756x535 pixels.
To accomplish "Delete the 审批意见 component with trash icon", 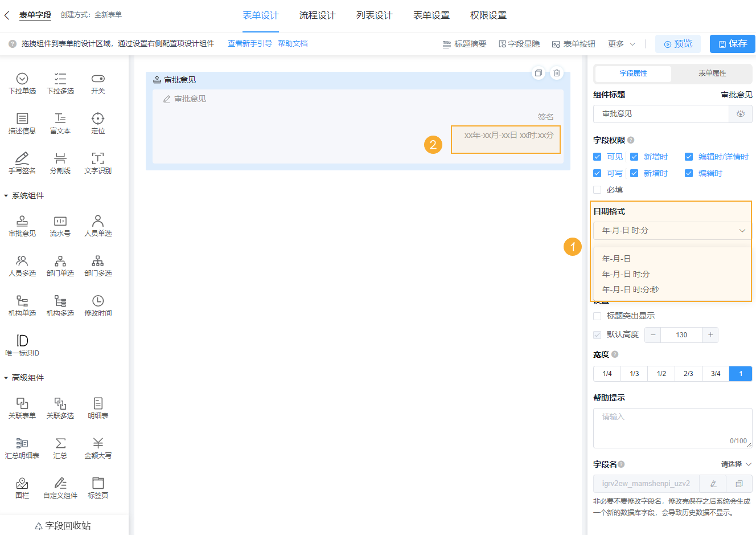I will point(556,73).
